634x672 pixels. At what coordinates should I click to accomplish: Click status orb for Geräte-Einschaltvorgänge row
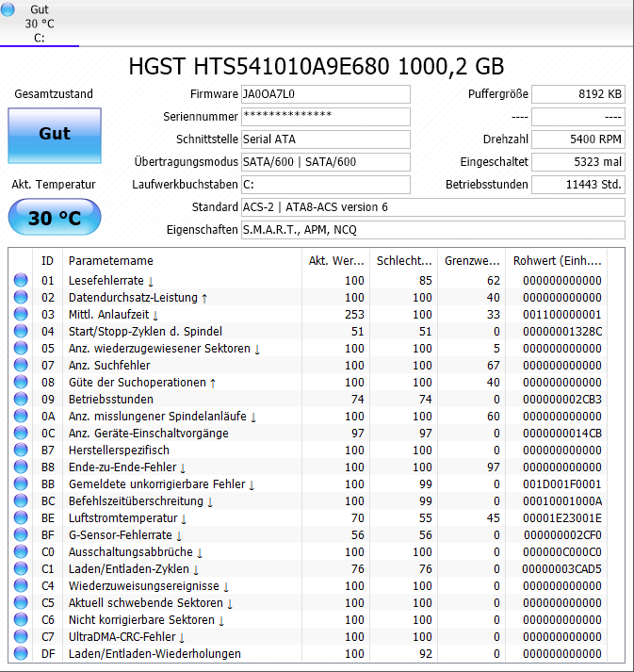21,433
